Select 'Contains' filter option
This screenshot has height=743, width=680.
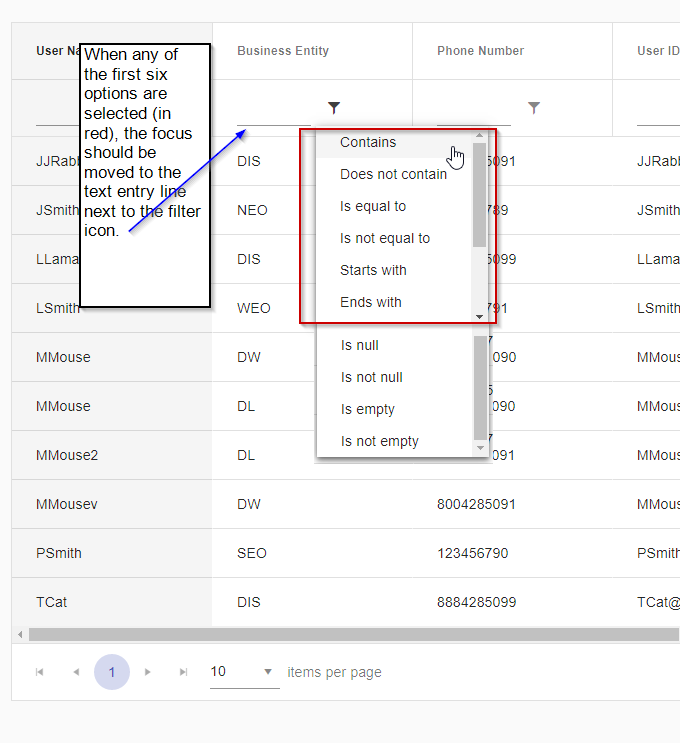(368, 142)
